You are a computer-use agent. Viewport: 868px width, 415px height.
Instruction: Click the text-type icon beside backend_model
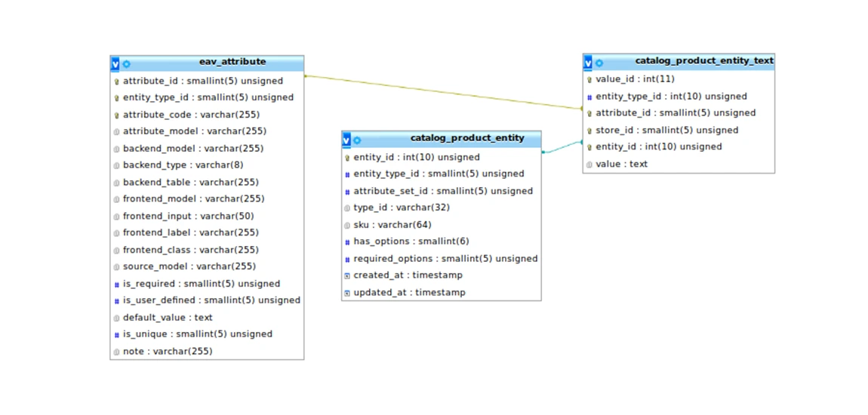[117, 149]
